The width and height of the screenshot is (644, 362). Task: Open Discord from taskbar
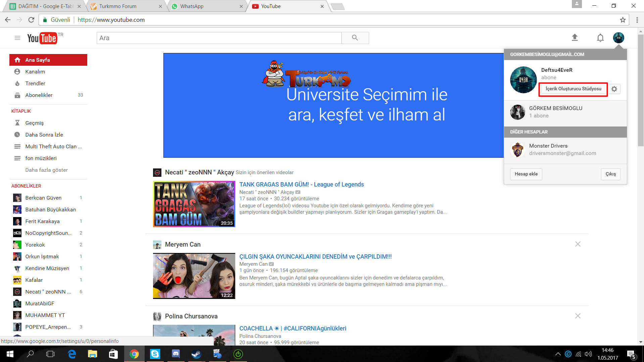(176, 354)
